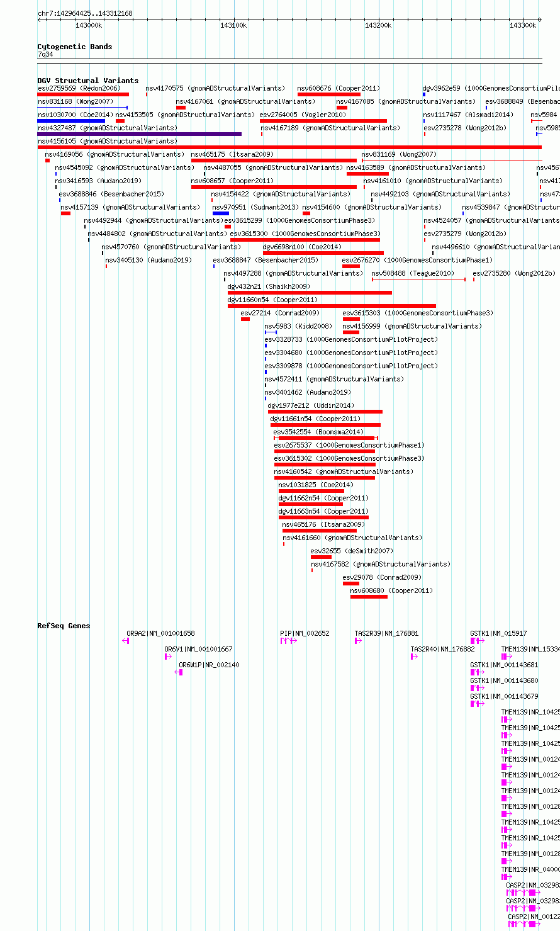Open gene OR6V1|NM_001001667
The image size is (560, 931).
(198, 650)
